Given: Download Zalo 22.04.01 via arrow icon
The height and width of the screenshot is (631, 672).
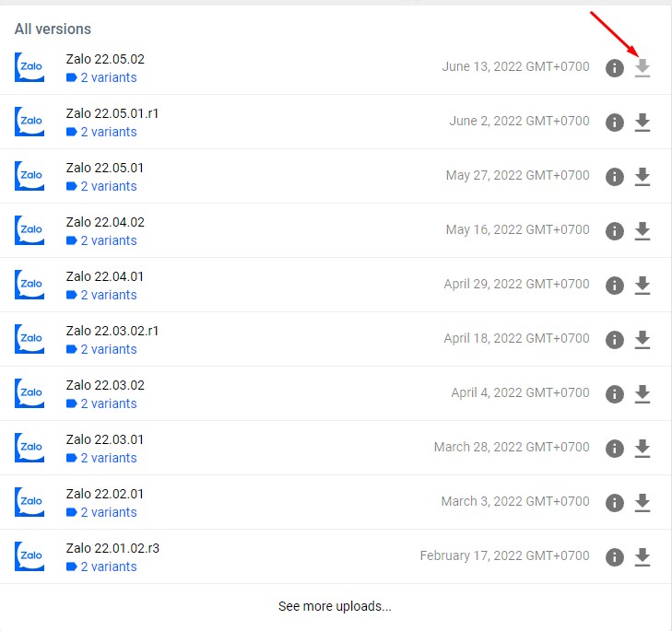Looking at the screenshot, I should (643, 286).
